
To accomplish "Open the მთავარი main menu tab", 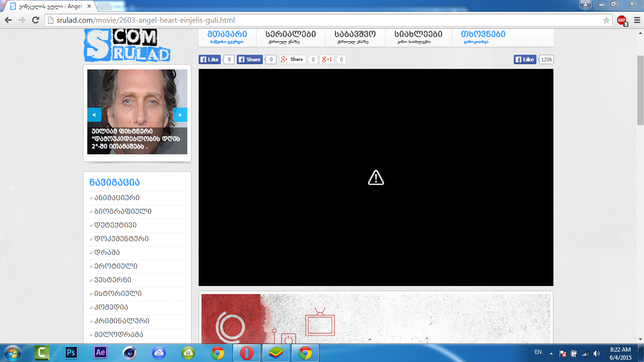I will pyautogui.click(x=227, y=37).
